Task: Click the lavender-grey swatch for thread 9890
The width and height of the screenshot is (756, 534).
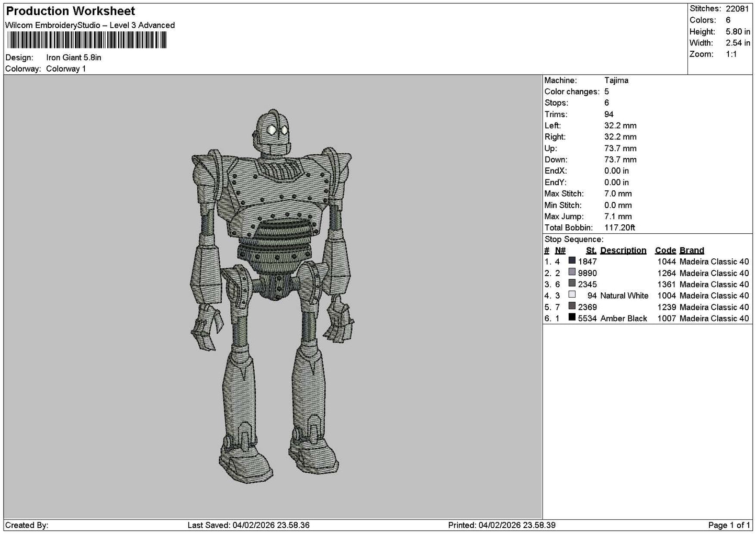Action: [572, 272]
